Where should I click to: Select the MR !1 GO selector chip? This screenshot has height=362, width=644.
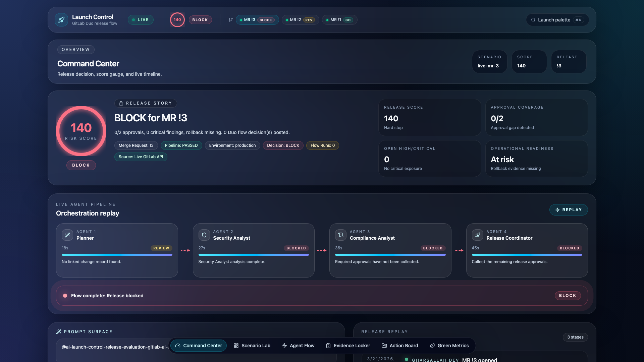coord(339,20)
